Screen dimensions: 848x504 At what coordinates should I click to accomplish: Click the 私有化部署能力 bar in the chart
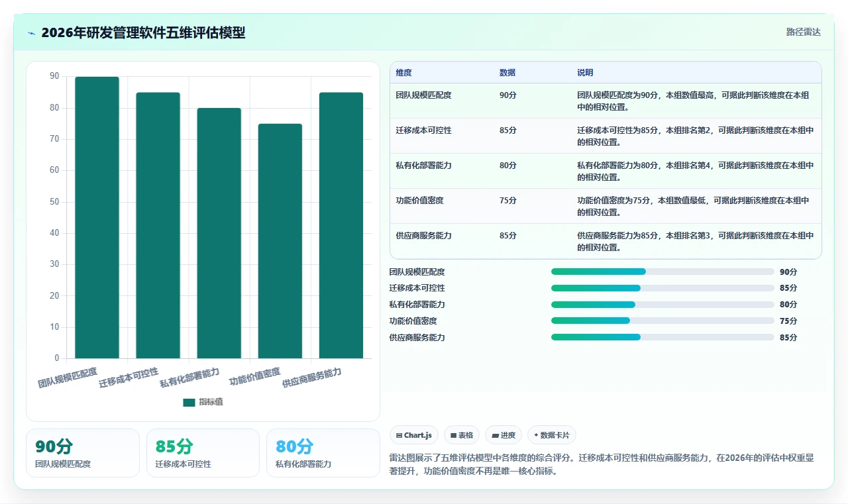219,233
